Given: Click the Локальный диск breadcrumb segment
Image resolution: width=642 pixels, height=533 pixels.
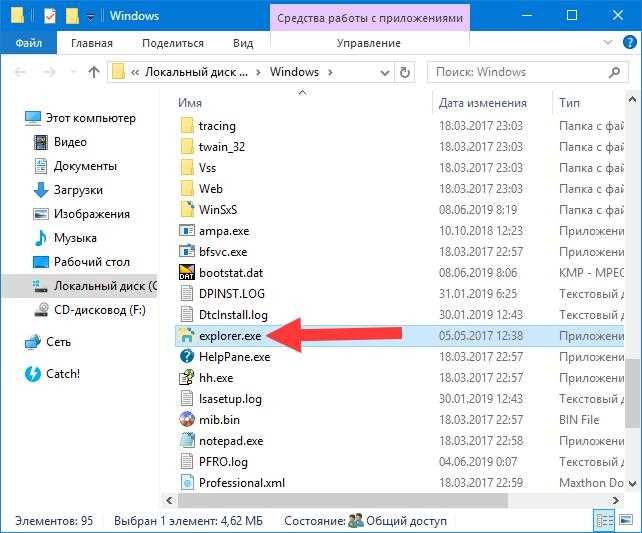Looking at the screenshot, I should [x=197, y=72].
